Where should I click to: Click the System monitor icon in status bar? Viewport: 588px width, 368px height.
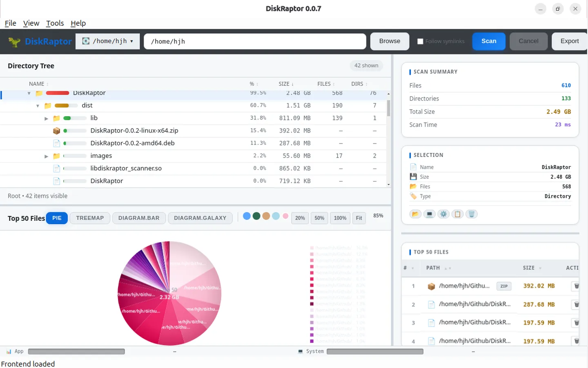click(301, 352)
